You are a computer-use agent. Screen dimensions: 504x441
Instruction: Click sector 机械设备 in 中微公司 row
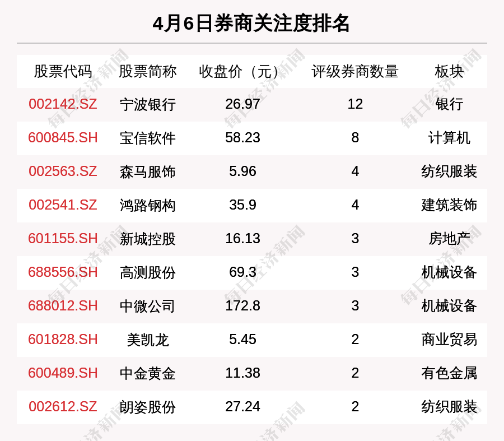[x=449, y=306]
